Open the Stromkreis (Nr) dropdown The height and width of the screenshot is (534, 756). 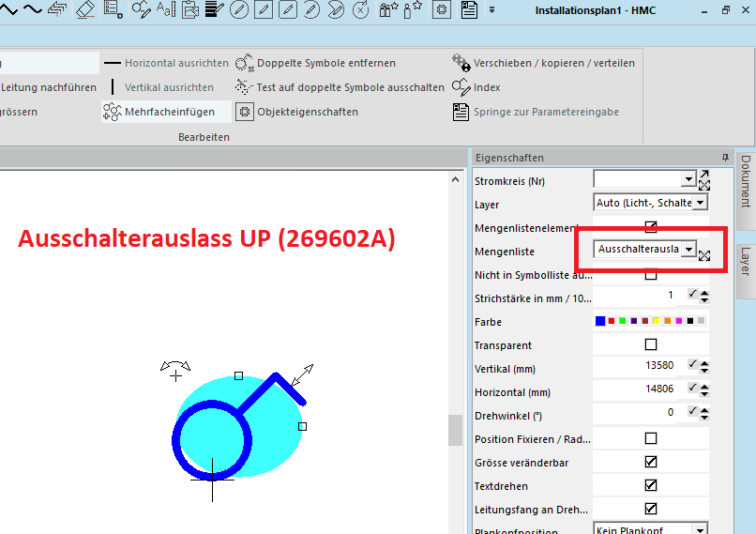688,178
